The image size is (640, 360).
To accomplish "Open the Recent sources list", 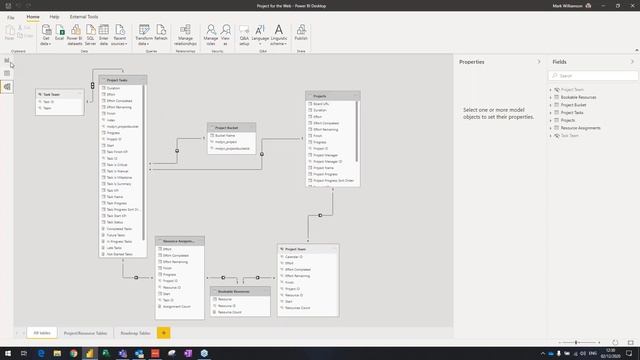I will (119, 35).
